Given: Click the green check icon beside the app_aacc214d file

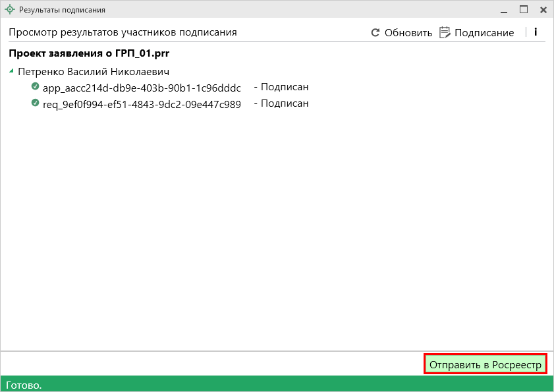Looking at the screenshot, I should 36,87.
